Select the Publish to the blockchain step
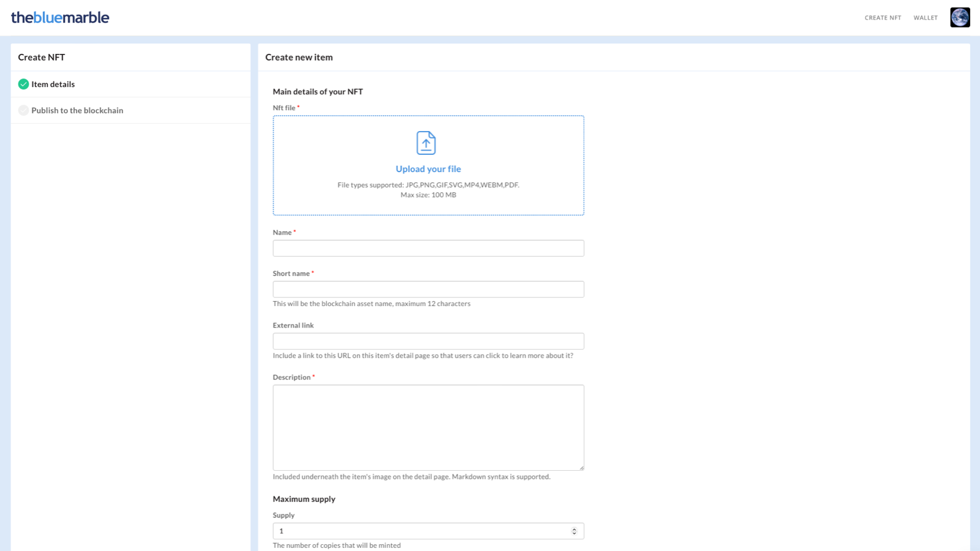This screenshot has width=980, height=551. coord(130,111)
